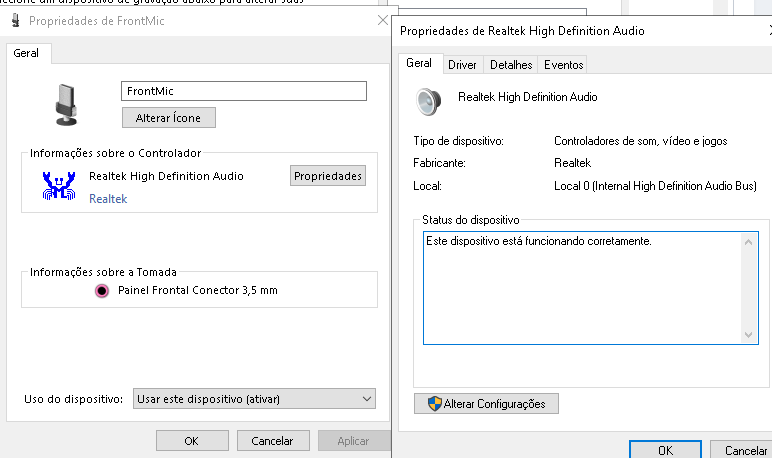The image size is (772, 458).
Task: Switch to the Eventos tab
Action: pos(563,65)
